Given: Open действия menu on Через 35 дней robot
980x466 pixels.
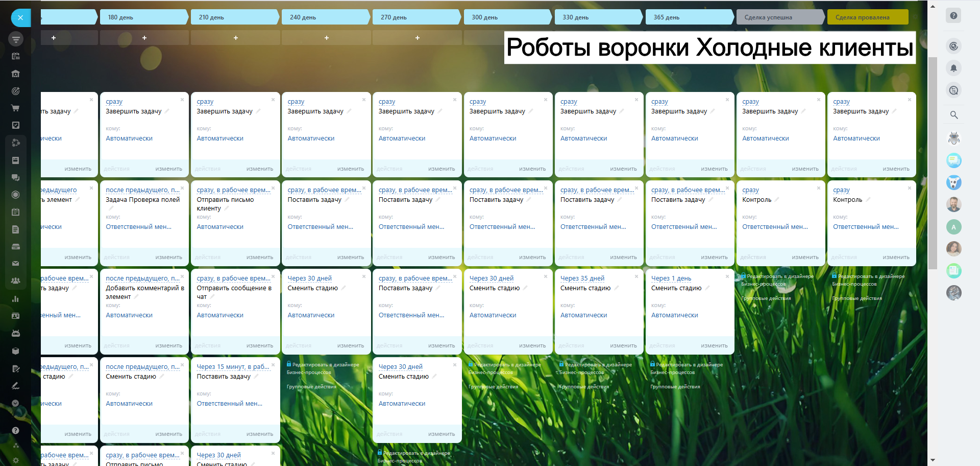Looking at the screenshot, I should pyautogui.click(x=571, y=346).
